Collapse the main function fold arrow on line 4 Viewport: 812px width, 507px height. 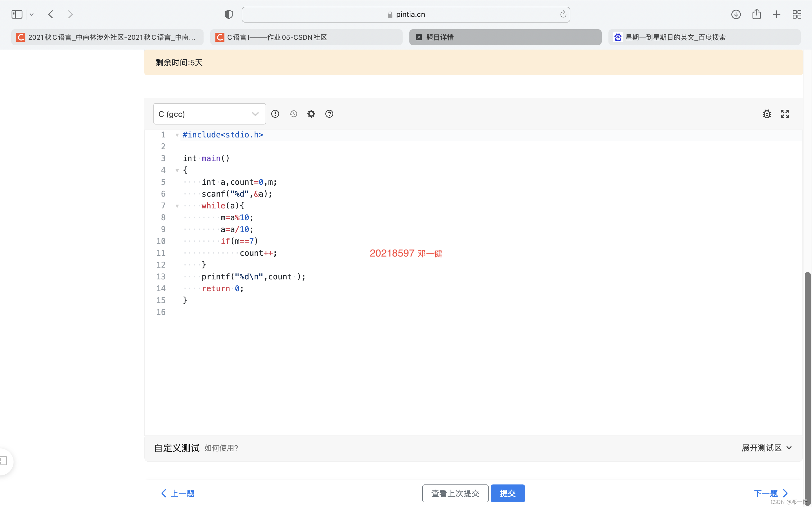click(177, 170)
